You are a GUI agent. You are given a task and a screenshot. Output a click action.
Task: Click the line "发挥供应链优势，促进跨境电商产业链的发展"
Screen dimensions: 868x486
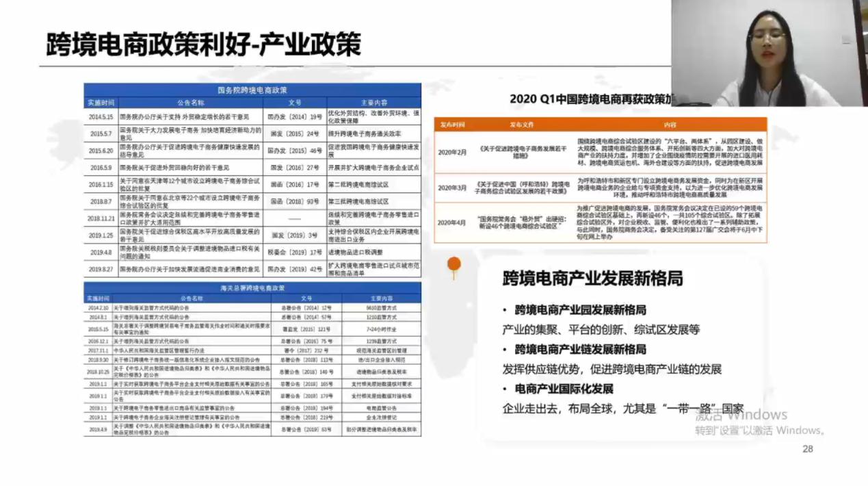click(x=612, y=369)
